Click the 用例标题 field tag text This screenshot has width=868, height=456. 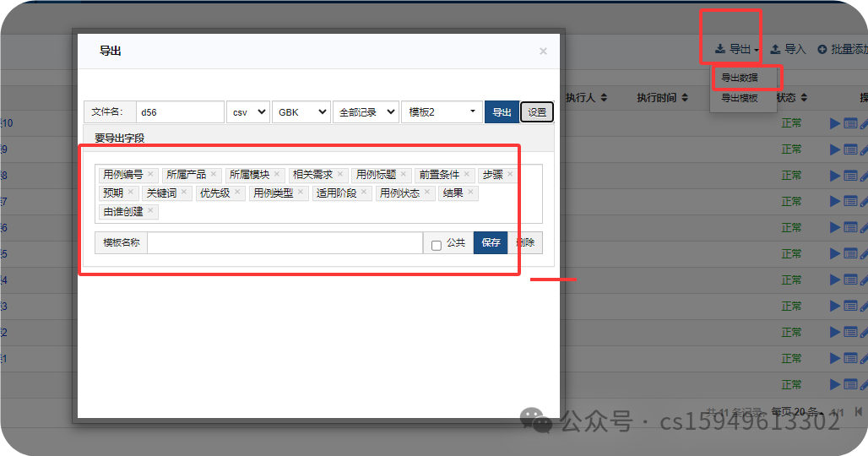coord(376,174)
